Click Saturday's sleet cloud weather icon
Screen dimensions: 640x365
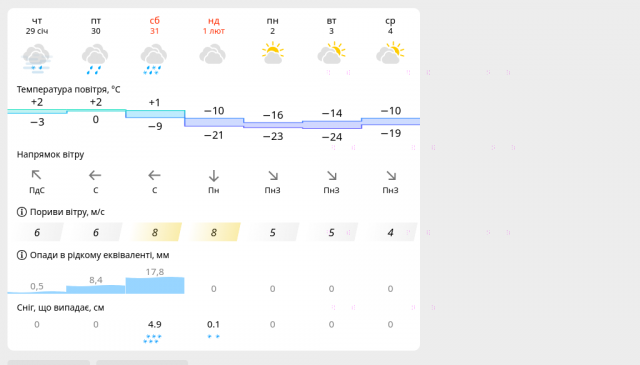tap(154, 59)
